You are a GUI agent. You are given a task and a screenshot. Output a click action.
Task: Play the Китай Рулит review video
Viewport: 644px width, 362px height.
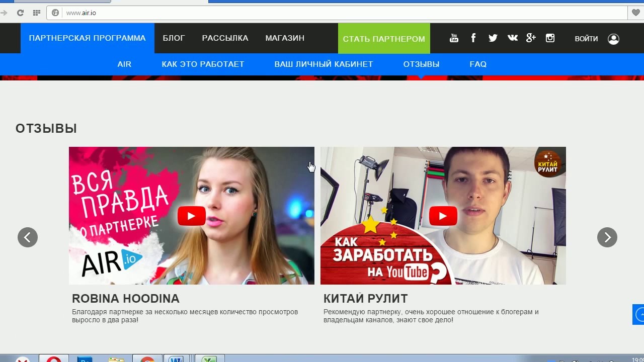click(443, 216)
